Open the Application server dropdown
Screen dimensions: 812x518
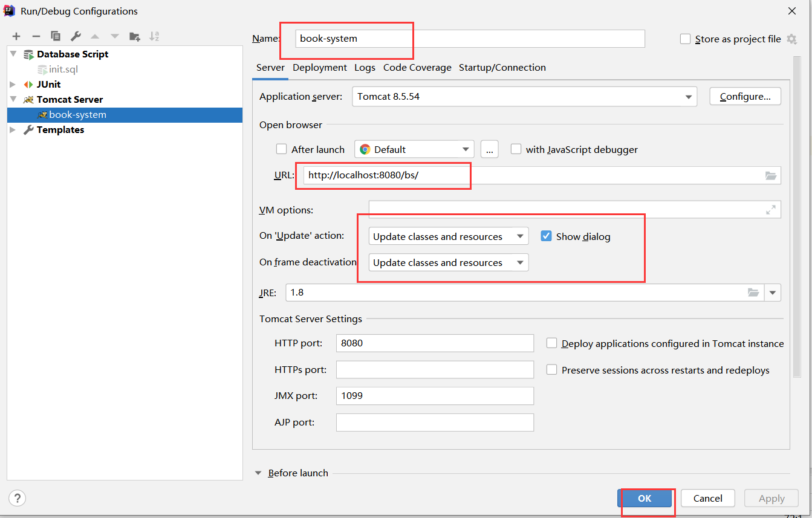pyautogui.click(x=524, y=97)
